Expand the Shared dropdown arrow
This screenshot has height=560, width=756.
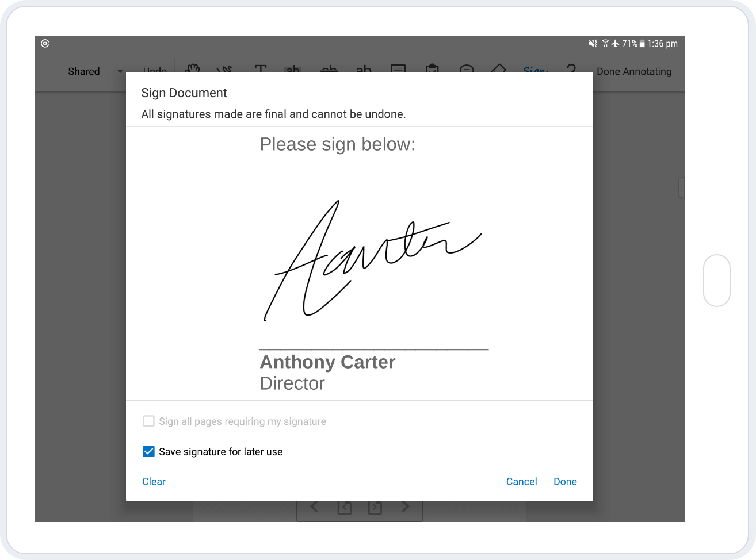click(120, 71)
